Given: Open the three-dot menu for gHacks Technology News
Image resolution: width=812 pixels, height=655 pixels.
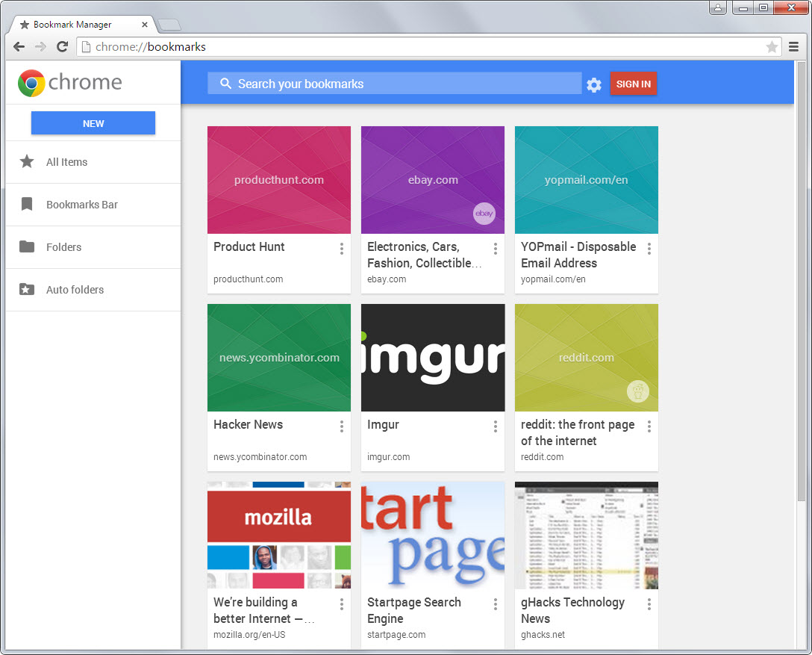Looking at the screenshot, I should point(649,604).
